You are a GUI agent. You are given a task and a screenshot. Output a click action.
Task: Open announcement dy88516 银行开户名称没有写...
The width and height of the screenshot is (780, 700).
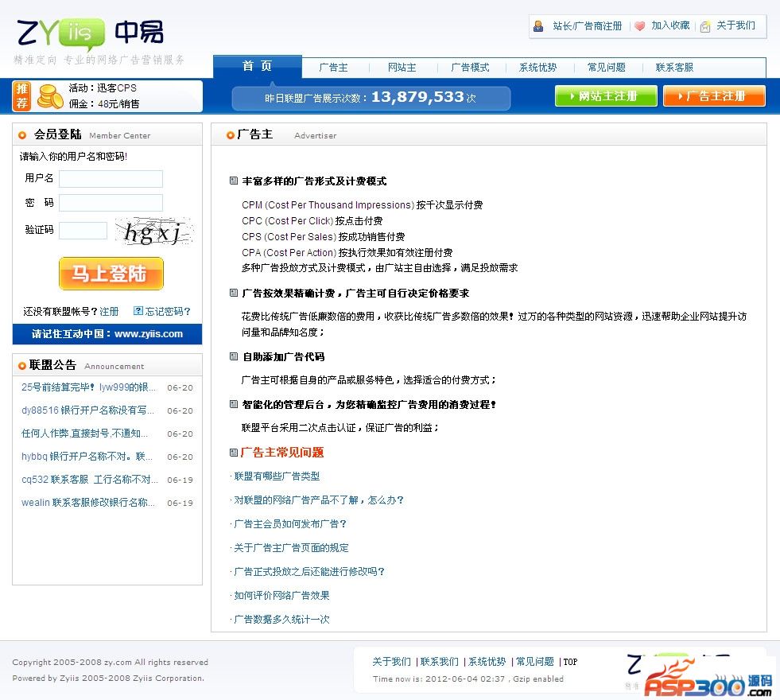(87, 410)
